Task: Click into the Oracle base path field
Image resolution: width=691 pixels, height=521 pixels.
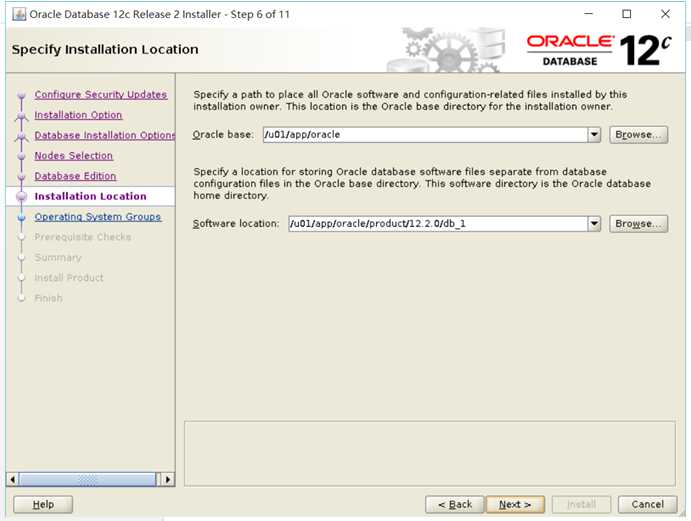Action: tap(425, 134)
